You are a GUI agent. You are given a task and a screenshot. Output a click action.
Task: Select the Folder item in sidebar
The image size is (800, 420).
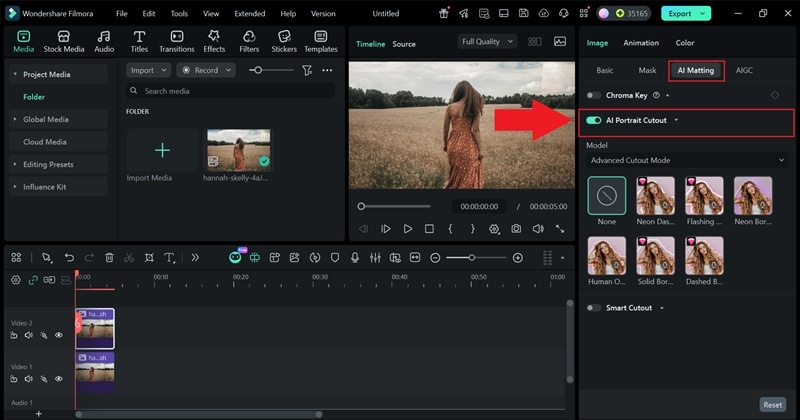pos(34,96)
